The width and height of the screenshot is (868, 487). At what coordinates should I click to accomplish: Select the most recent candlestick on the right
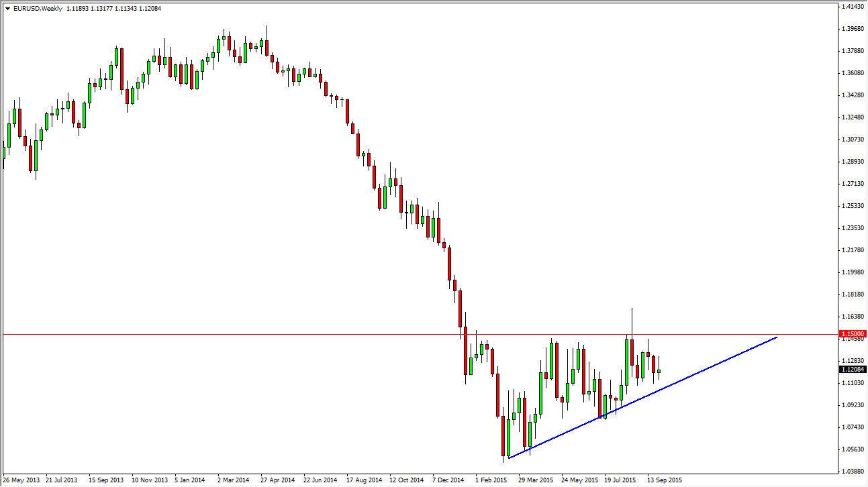[x=658, y=372]
